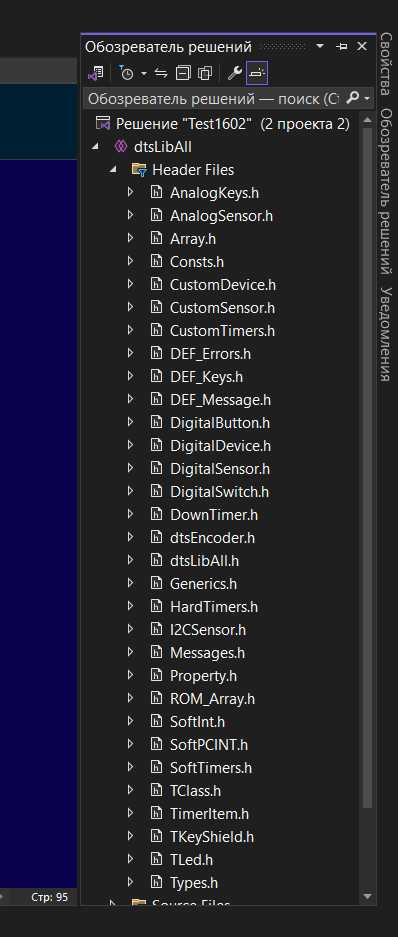
Task: Collapse the Header Files folder
Action: coord(113,170)
